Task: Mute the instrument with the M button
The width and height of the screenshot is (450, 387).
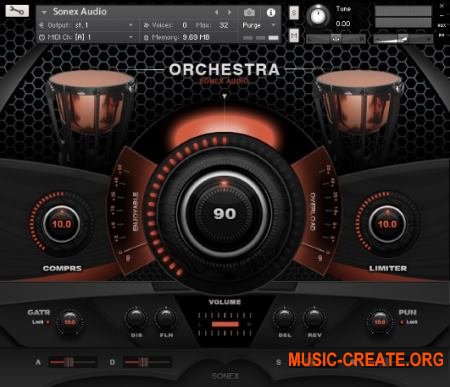Action: click(x=294, y=35)
